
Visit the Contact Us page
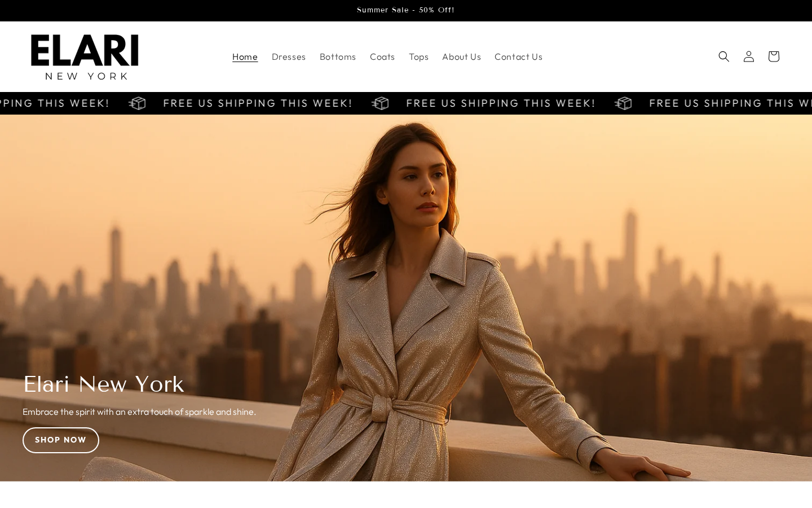click(x=518, y=56)
